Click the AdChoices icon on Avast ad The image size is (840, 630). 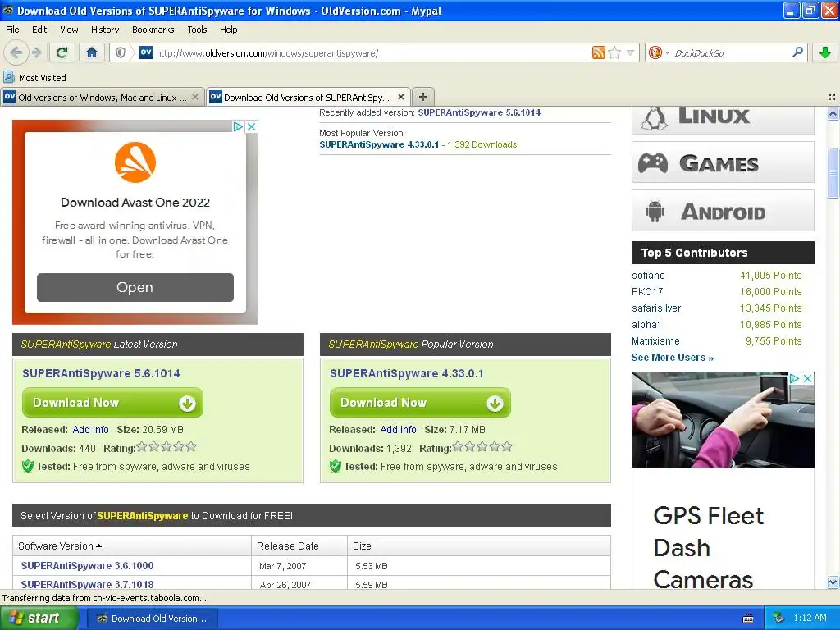[238, 126]
